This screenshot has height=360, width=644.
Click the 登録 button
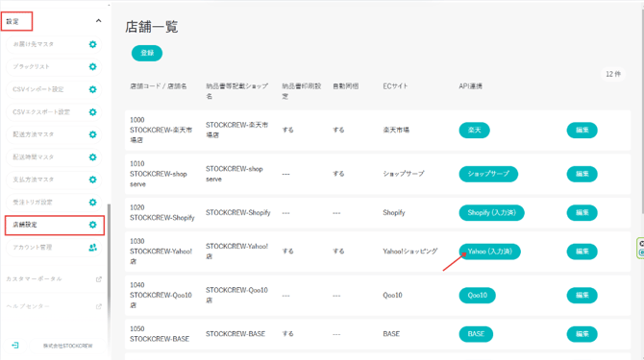[x=147, y=53]
